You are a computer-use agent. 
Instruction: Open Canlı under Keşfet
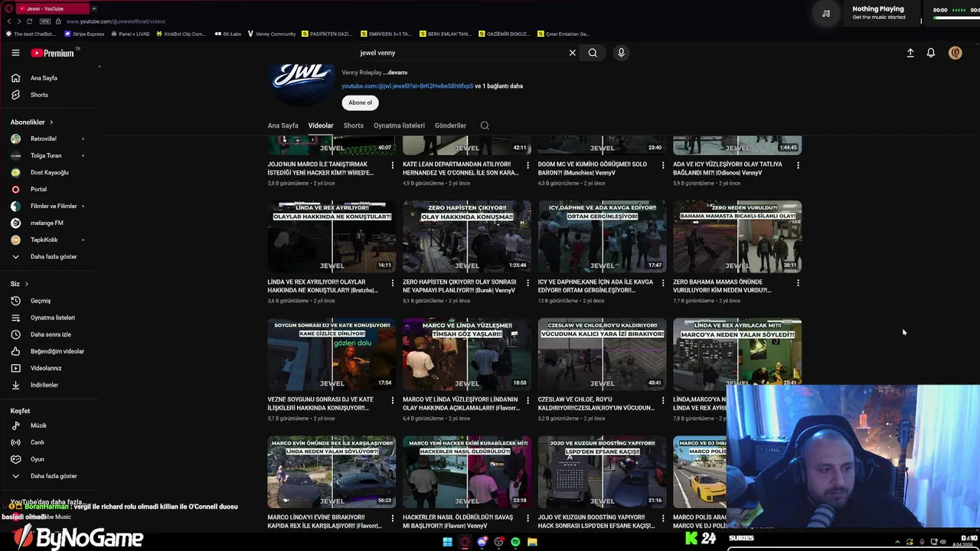click(51, 442)
